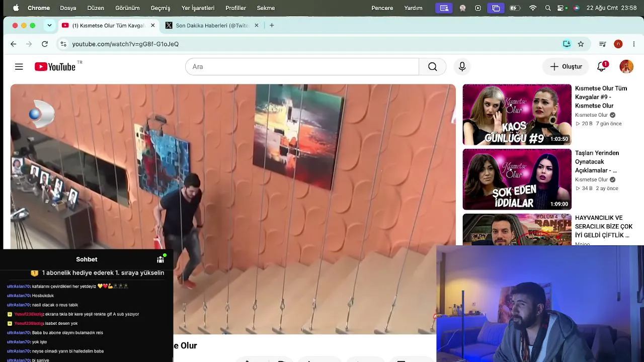Open the Profiller menu
The image size is (644, 362).
coord(235,8)
